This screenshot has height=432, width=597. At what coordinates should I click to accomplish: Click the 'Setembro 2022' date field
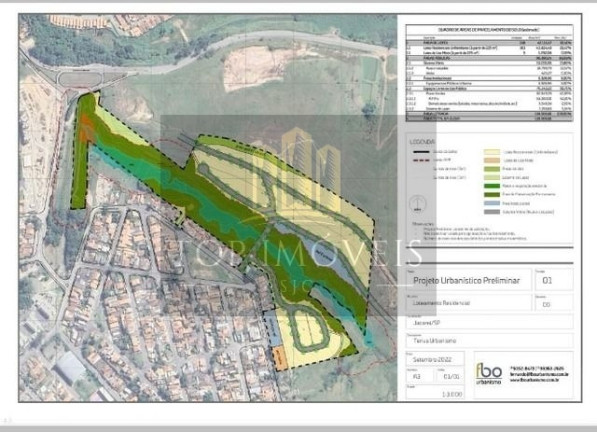coord(434,359)
